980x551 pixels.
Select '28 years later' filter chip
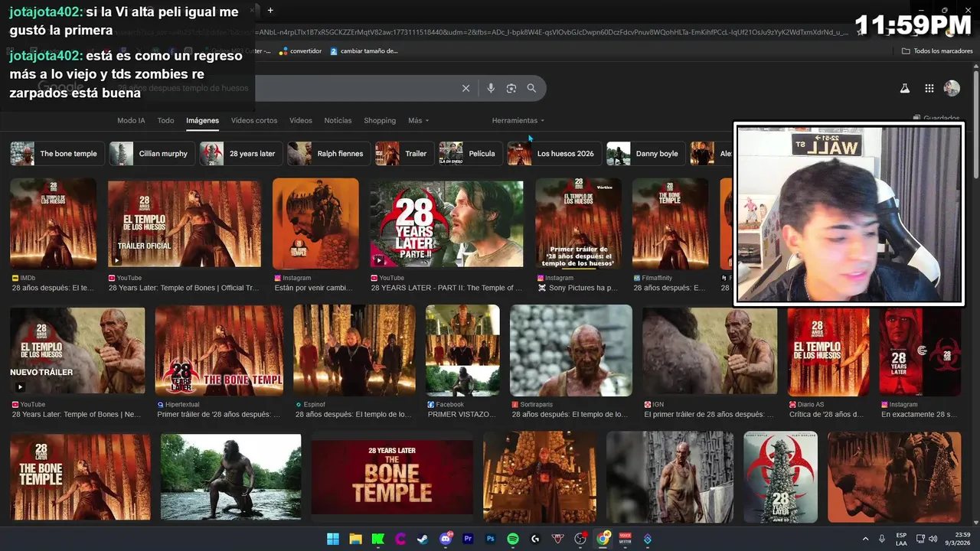tap(240, 154)
